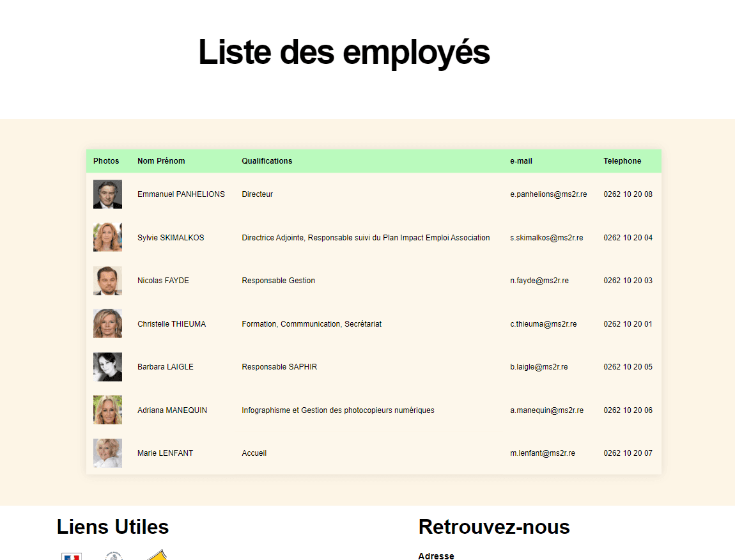Click the Responsable Gestion cell
Screen dimensions: 735x560
point(279,281)
